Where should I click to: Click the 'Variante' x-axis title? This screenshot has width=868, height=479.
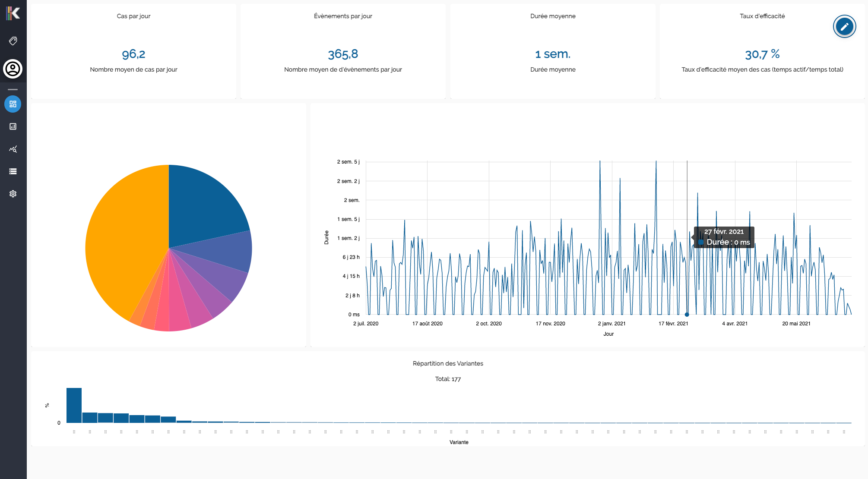click(459, 442)
